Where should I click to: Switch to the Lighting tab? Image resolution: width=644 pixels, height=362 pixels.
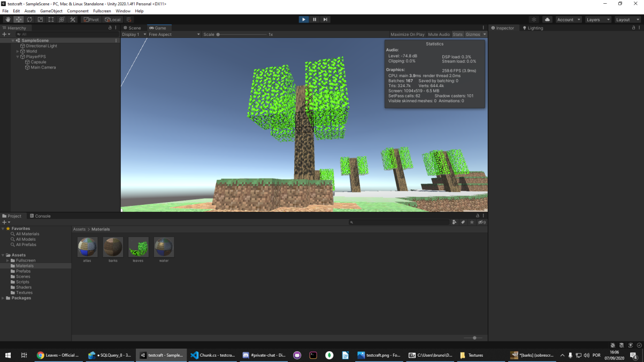(x=533, y=28)
